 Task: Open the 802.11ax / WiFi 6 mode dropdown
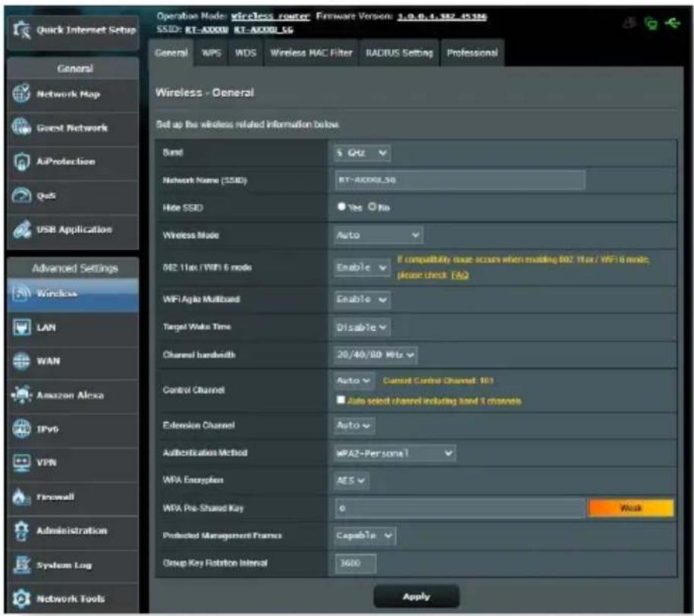point(362,267)
